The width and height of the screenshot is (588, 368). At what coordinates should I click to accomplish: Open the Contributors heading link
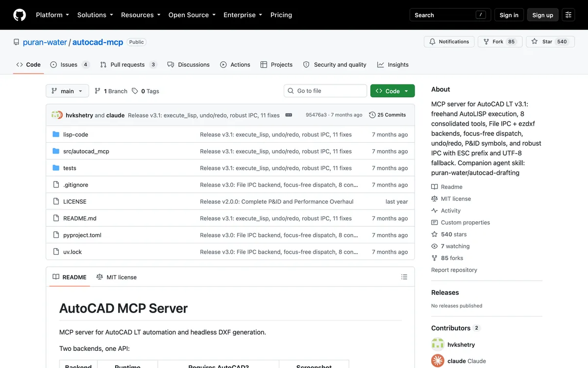(456, 328)
